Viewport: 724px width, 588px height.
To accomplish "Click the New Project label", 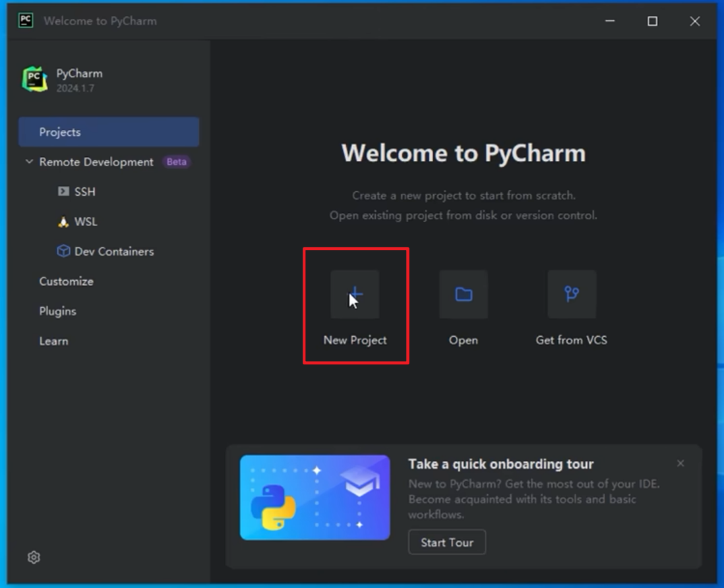I will pyautogui.click(x=355, y=340).
